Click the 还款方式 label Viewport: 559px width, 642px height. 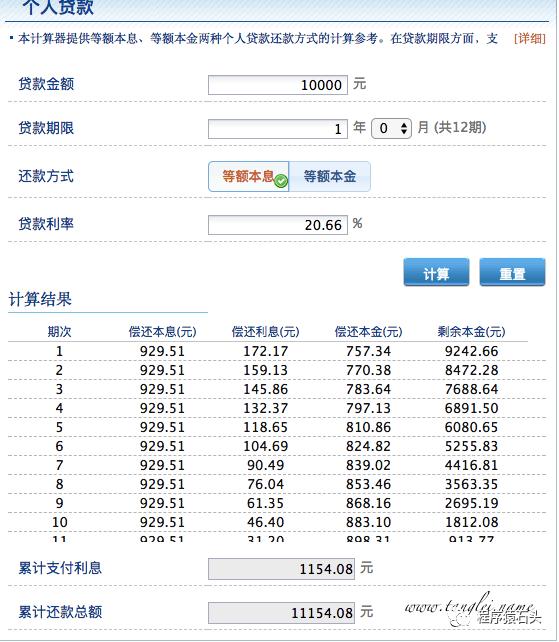(x=46, y=176)
